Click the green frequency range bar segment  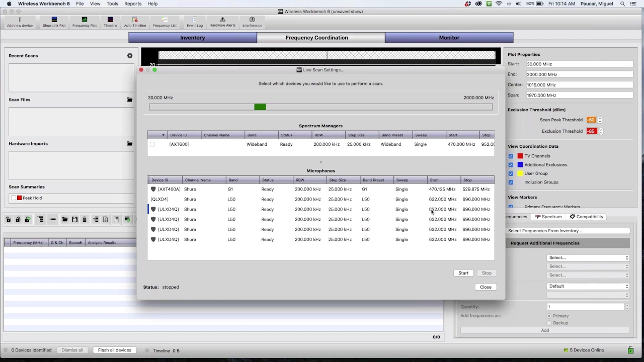click(260, 107)
